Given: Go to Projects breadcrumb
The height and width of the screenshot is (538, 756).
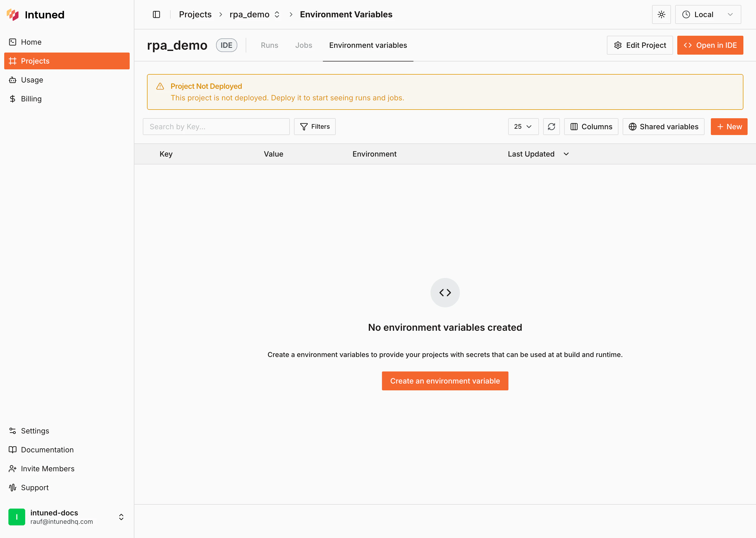Looking at the screenshot, I should click(x=195, y=14).
